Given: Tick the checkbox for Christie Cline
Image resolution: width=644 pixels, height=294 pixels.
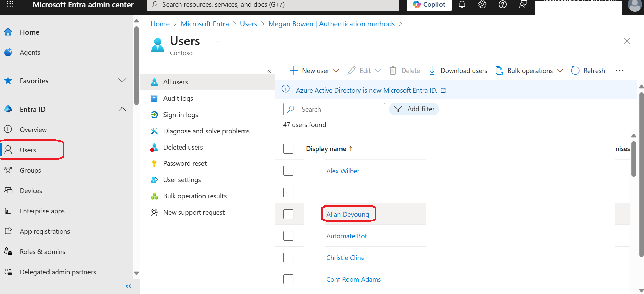Looking at the screenshot, I should (288, 257).
